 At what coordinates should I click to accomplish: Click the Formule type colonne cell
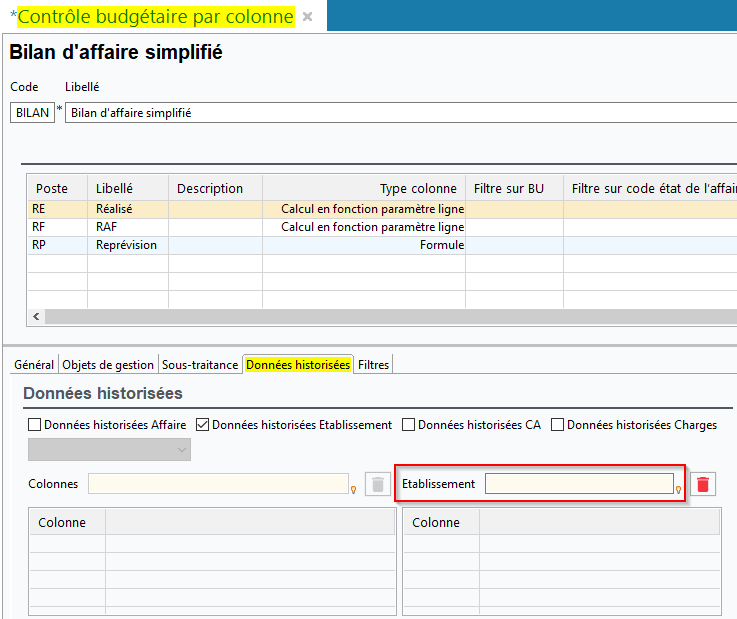[364, 245]
